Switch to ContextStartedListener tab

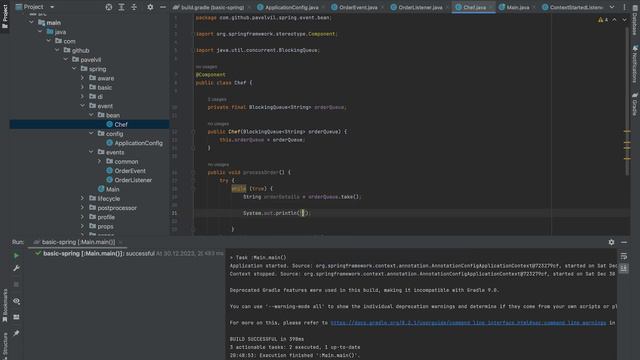pyautogui.click(x=572, y=7)
